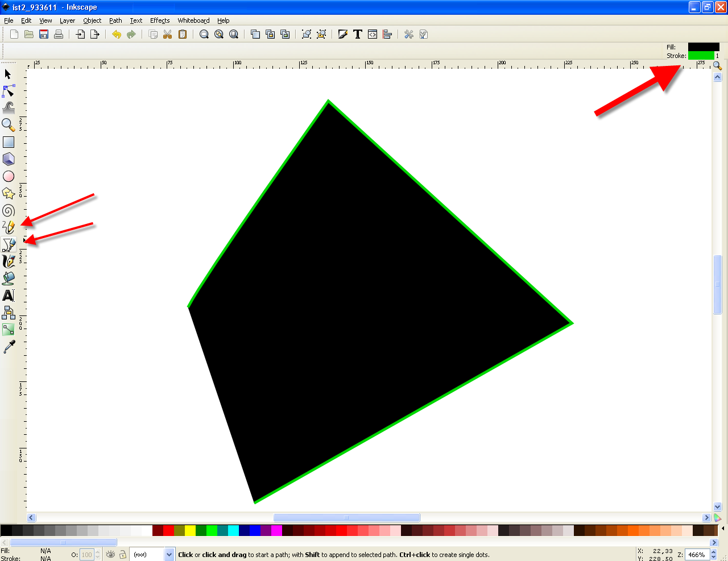Select the Selector arrow tool
The width and height of the screenshot is (728, 561).
[8, 74]
